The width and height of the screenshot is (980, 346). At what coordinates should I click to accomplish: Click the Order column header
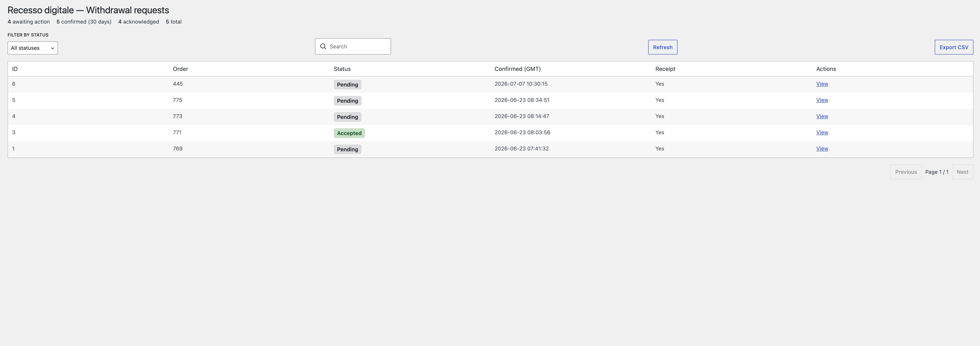coord(180,69)
